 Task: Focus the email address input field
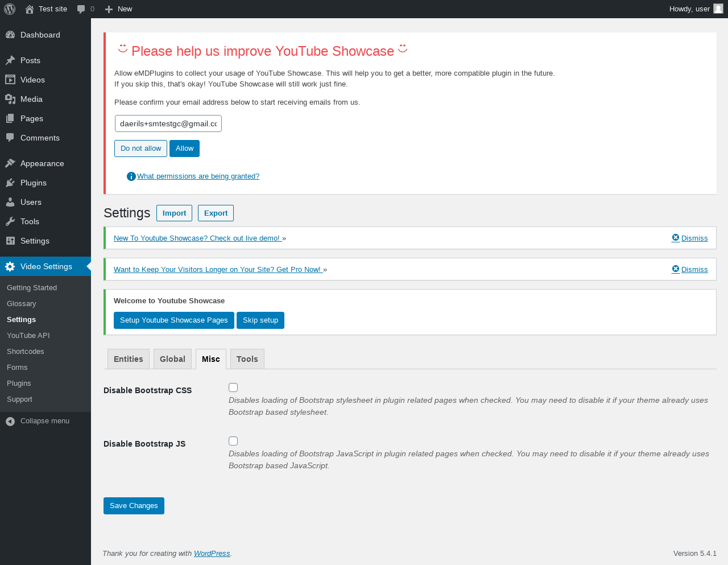(168, 123)
